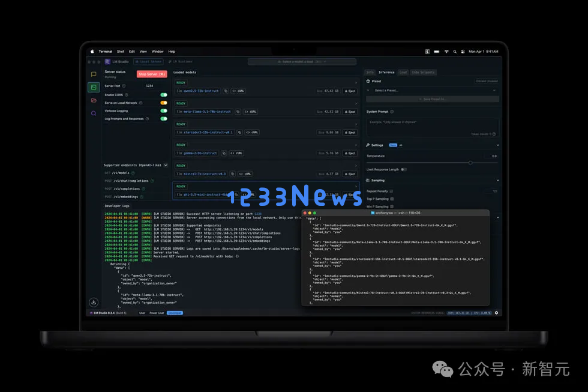588x392 pixels.
Task: Open Wi-Fi status in menu bar
Action: [446, 52]
